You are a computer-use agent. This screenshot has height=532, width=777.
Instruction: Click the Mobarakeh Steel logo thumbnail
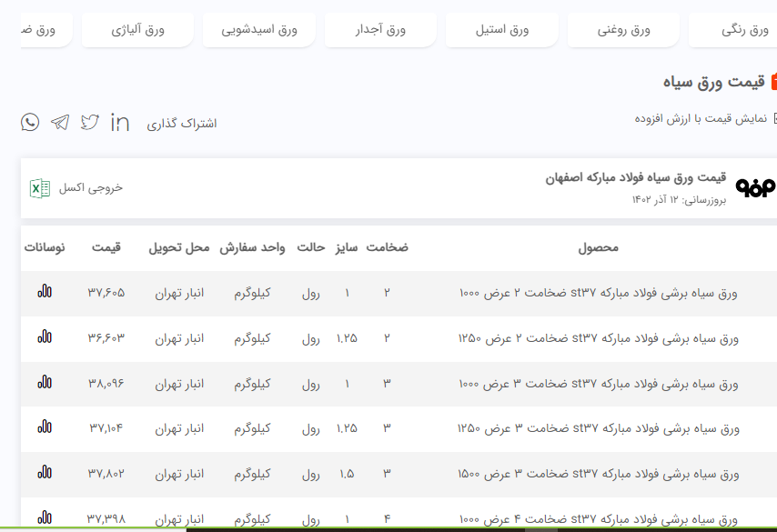(756, 186)
